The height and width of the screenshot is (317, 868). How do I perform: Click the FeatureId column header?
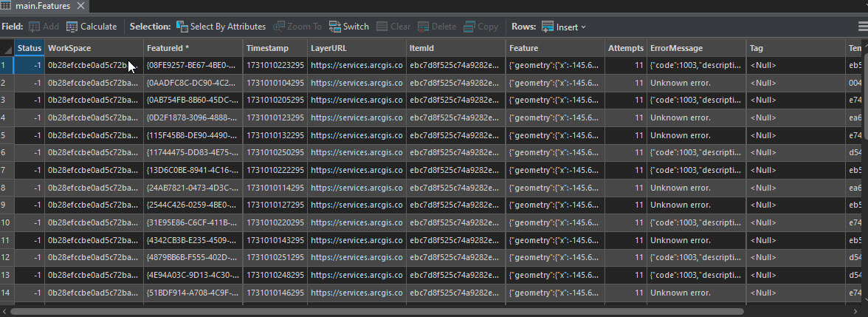193,48
